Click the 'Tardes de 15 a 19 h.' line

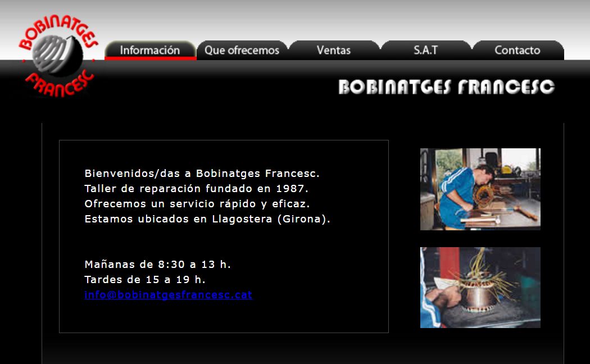pyautogui.click(x=145, y=280)
